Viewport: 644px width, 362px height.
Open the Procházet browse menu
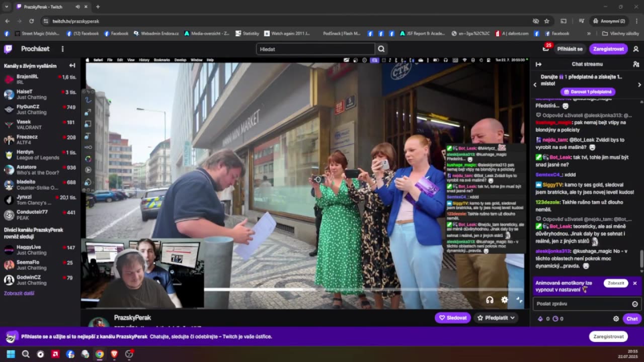[x=35, y=49]
